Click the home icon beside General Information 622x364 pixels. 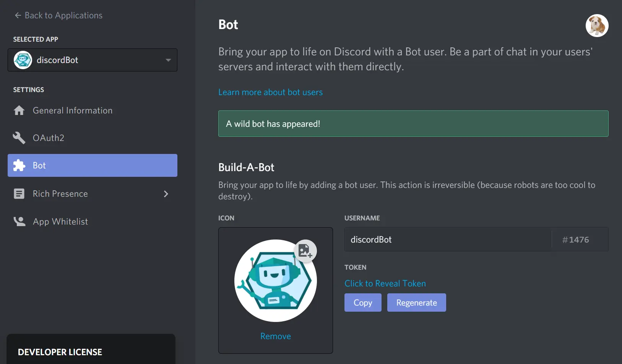pos(19,110)
